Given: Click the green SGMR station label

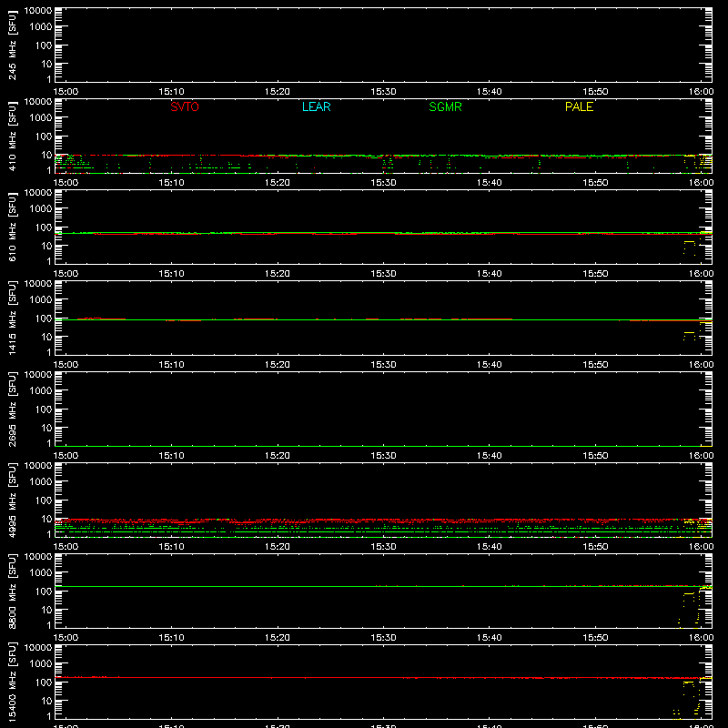Looking at the screenshot, I should coord(445,106).
